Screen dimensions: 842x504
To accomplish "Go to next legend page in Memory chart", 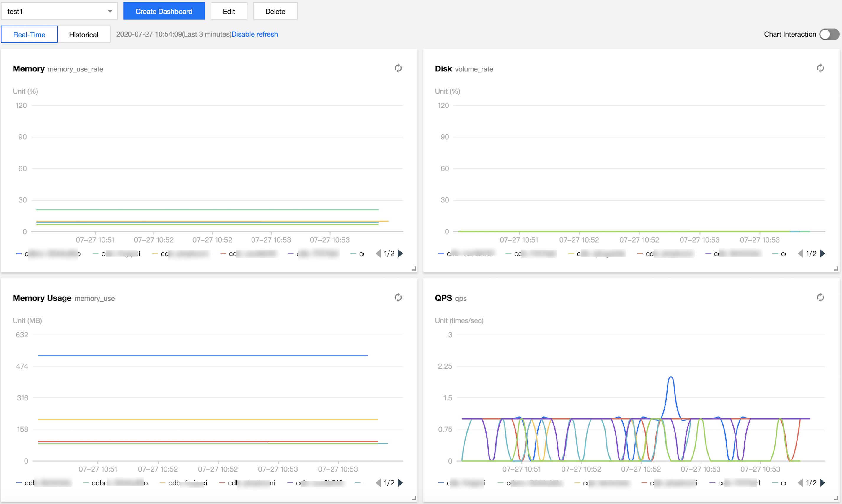I will (400, 253).
